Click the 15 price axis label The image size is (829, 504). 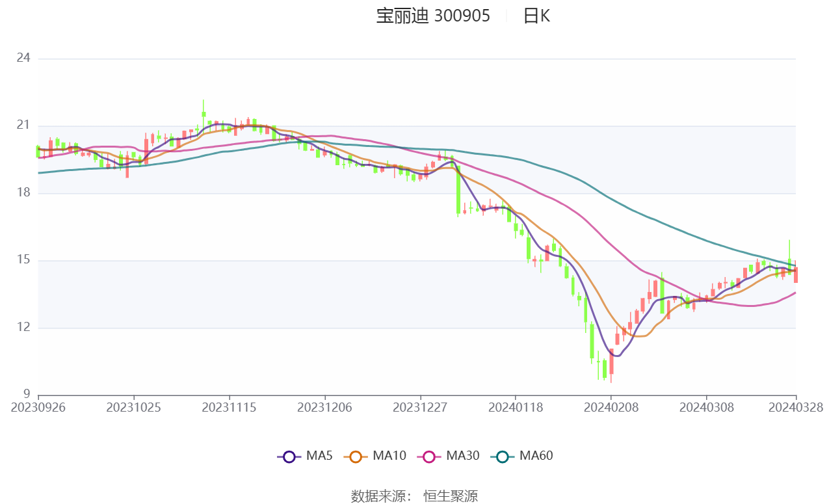tap(23, 260)
